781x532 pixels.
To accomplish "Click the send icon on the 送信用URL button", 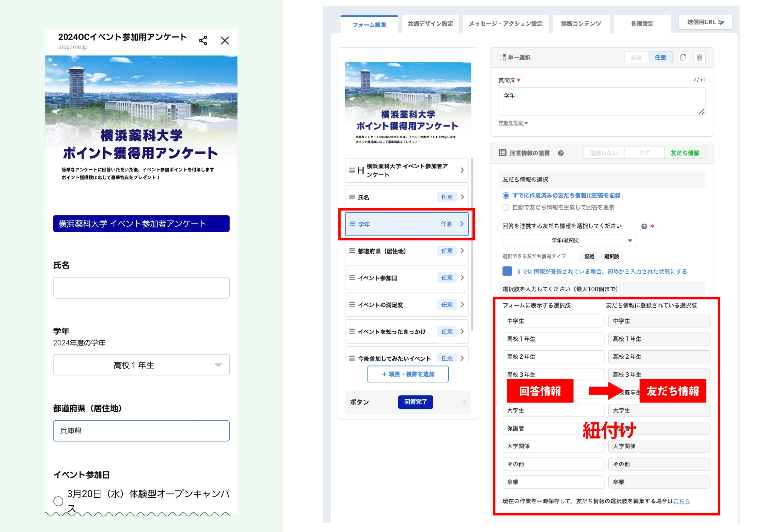I will coord(721,22).
